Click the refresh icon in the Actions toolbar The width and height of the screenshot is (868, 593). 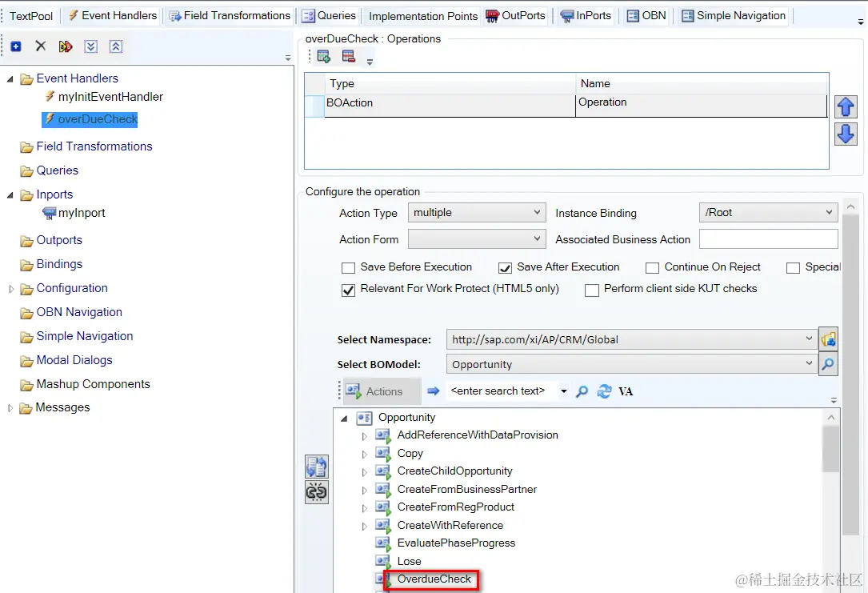click(x=604, y=391)
